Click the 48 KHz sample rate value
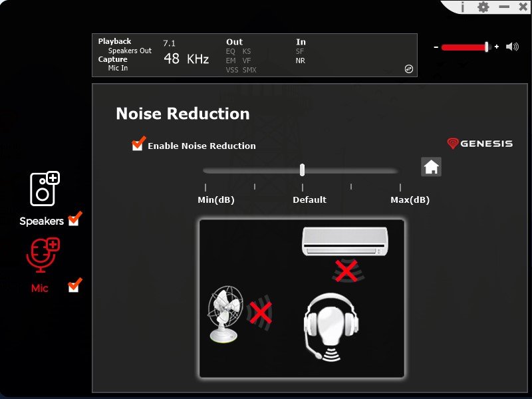 (186, 59)
